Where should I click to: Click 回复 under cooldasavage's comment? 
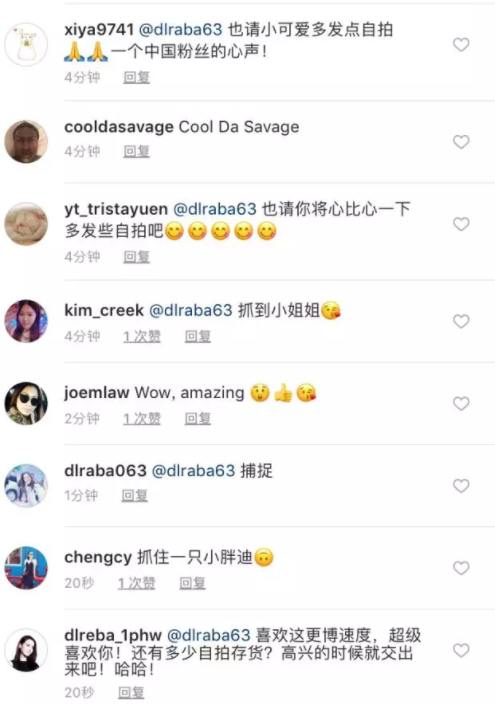coord(137,152)
